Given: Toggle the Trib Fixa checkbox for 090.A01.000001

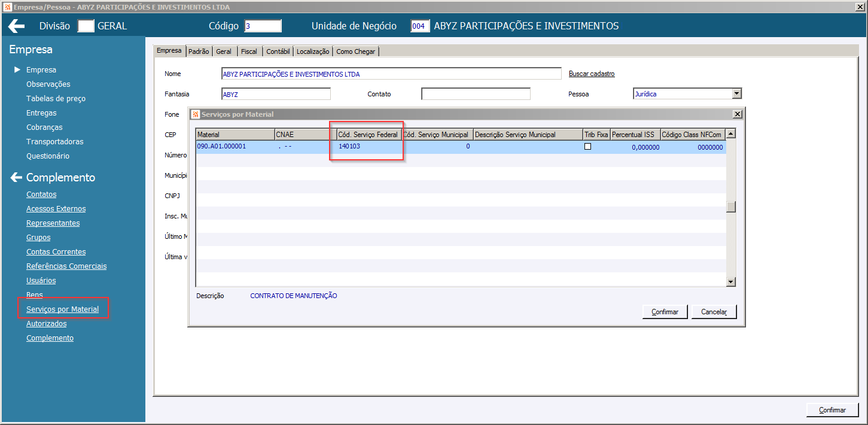Looking at the screenshot, I should 587,146.
